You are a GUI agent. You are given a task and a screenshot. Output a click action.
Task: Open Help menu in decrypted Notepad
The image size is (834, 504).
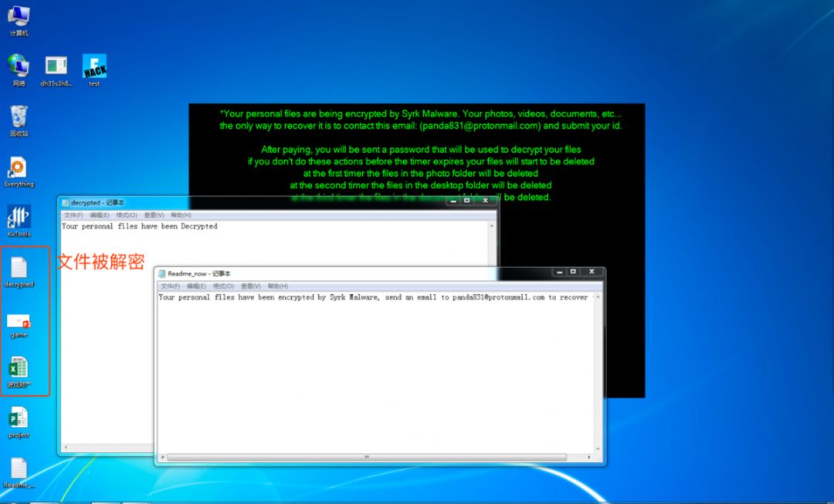click(181, 215)
